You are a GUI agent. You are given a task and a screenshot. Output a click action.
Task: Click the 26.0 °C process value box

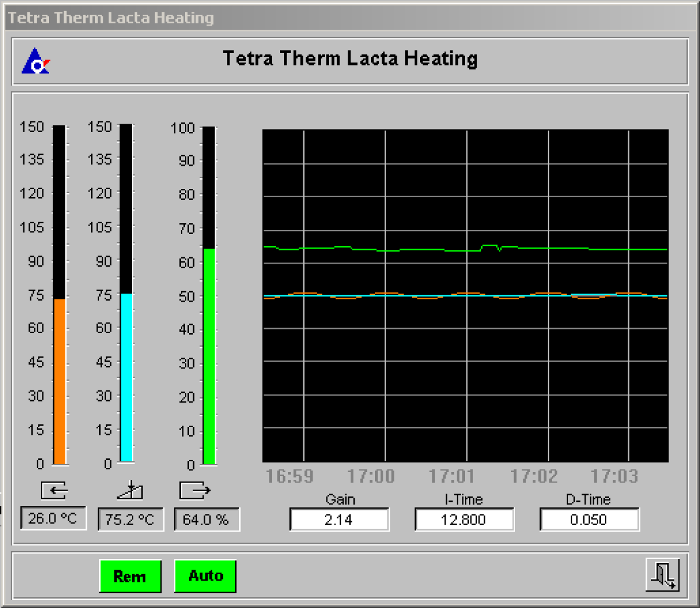tap(53, 518)
